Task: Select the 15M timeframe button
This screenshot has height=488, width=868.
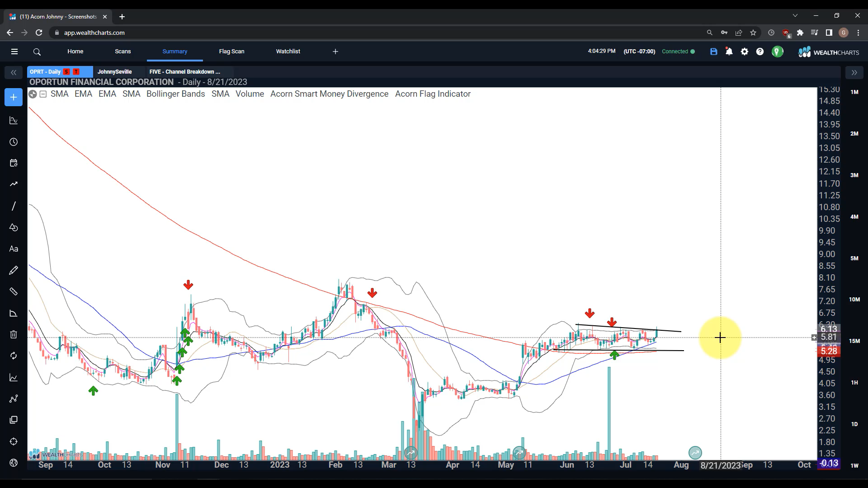Action: click(854, 341)
